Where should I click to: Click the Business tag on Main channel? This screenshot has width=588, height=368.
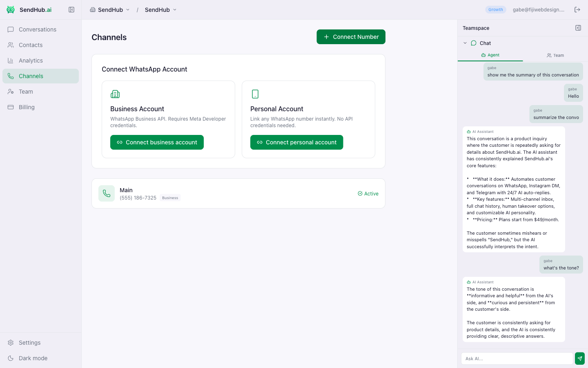click(170, 198)
